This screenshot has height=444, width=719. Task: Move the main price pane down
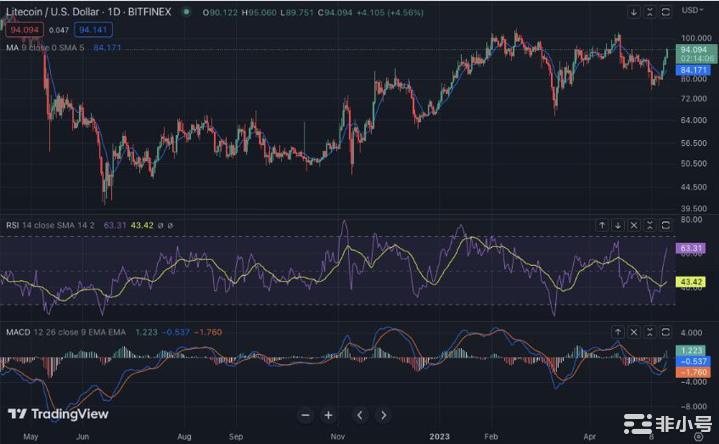[x=634, y=13]
